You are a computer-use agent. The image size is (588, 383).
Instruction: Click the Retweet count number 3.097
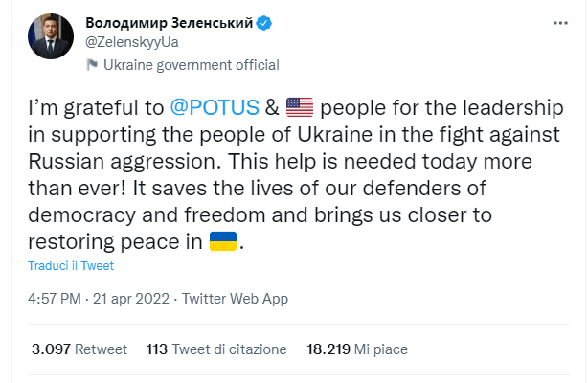tap(51, 349)
